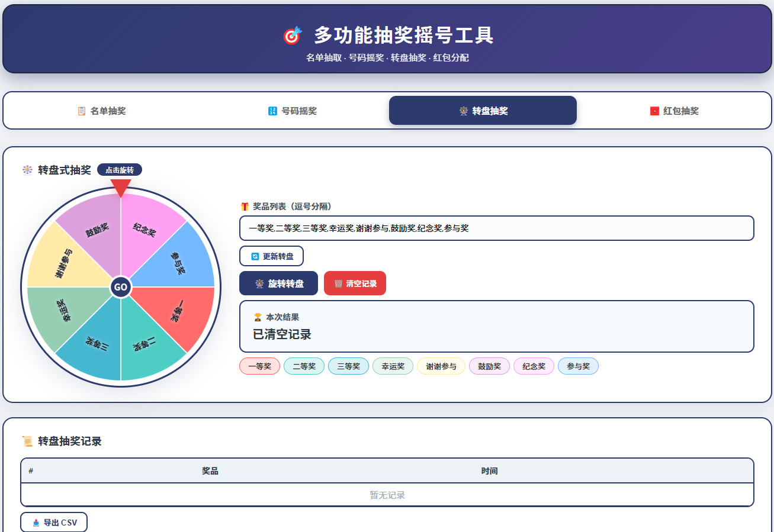Click the 奖品 column header
The image size is (774, 532).
[x=210, y=470]
